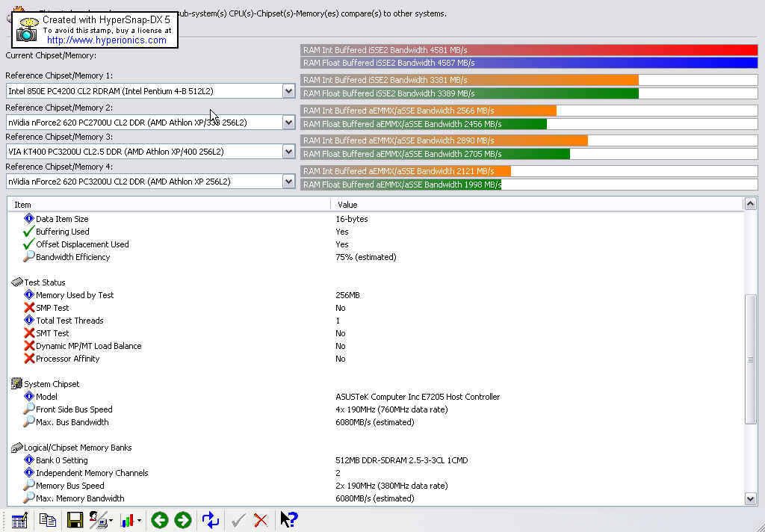Select the Bank 0 Setting row
765x532 pixels.
[376, 460]
